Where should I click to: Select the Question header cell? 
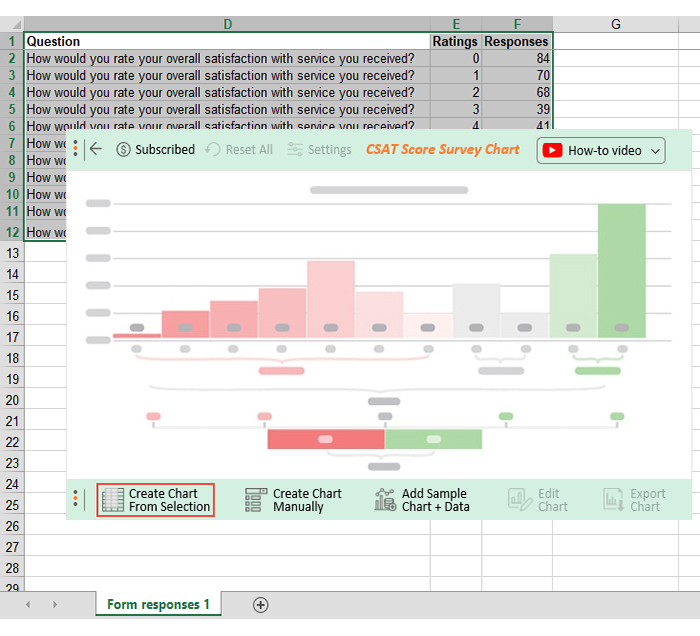click(227, 42)
